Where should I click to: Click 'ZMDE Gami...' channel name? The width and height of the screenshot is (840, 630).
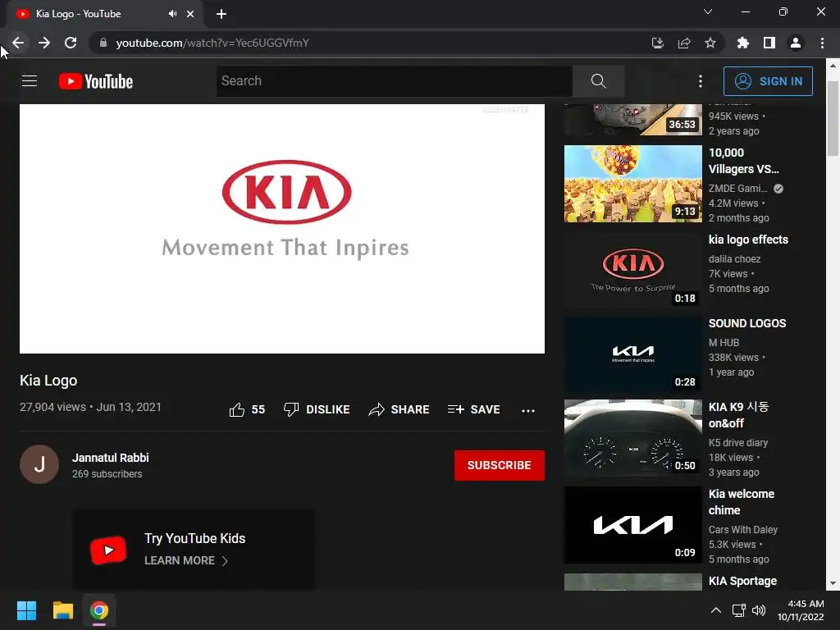pos(737,189)
